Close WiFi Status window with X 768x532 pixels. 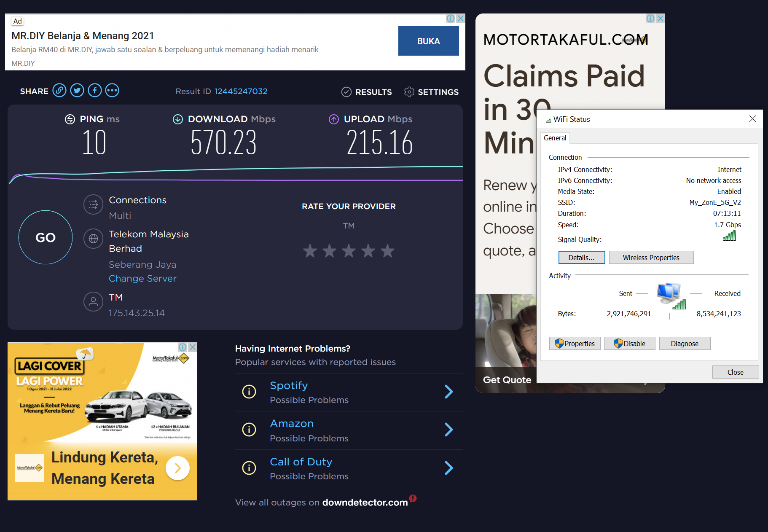pos(752,119)
